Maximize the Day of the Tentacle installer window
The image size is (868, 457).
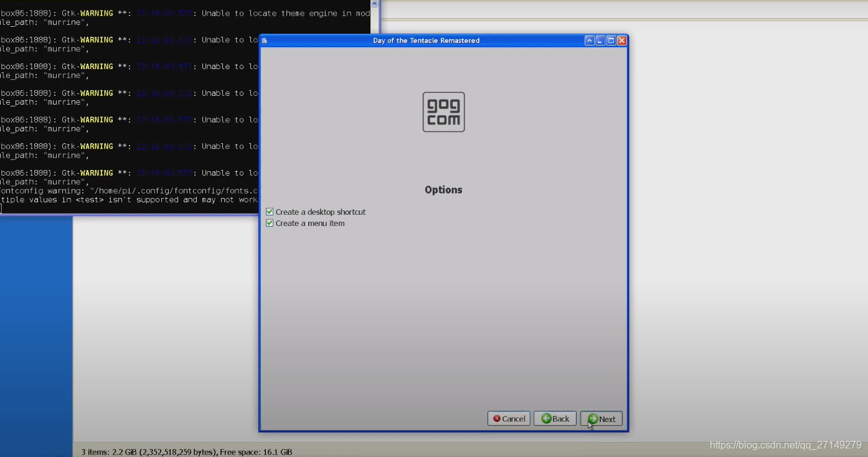611,40
